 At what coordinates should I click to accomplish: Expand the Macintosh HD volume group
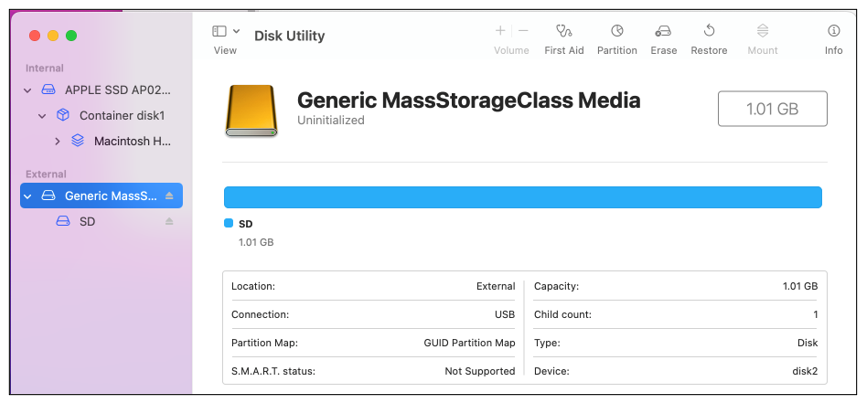pyautogui.click(x=57, y=141)
